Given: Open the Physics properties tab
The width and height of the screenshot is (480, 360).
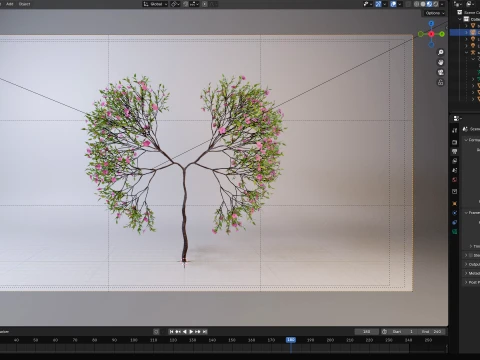Looking at the screenshot, I should coord(455,213).
